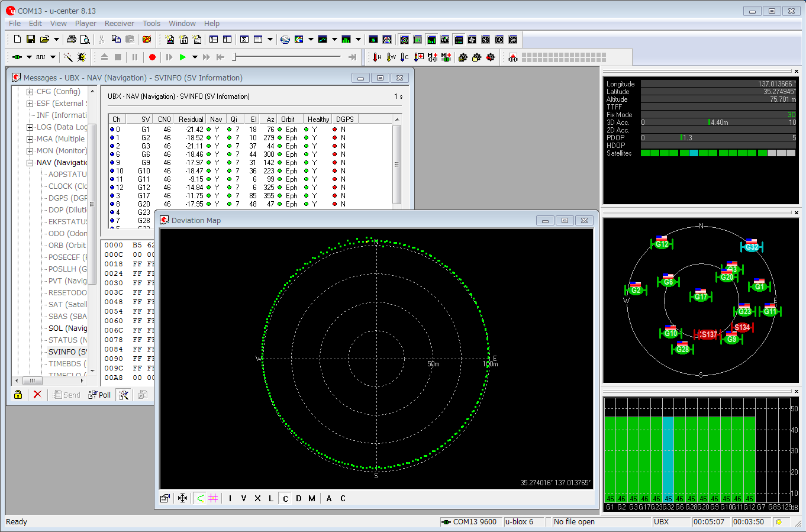The width and height of the screenshot is (806, 532).
Task: Click the Send button
Action: [65, 395]
